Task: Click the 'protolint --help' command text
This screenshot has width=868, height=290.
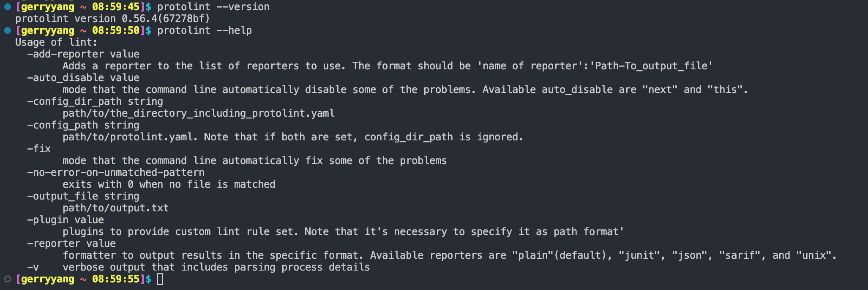Action: [x=204, y=30]
